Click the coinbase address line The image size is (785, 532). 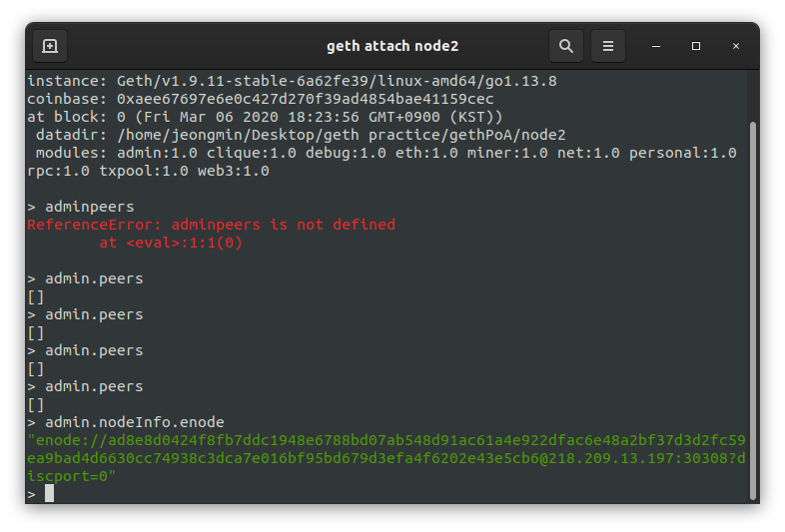261,99
